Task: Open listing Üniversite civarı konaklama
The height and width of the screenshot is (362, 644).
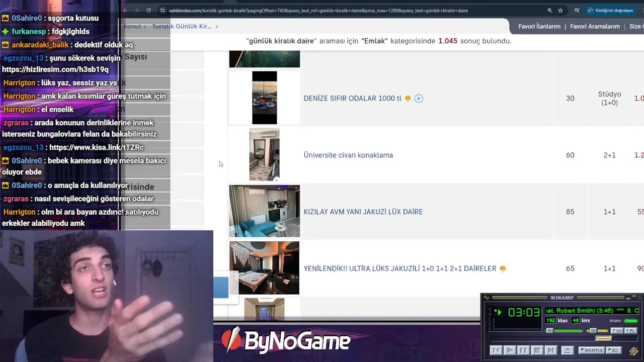Action: pyautogui.click(x=348, y=155)
